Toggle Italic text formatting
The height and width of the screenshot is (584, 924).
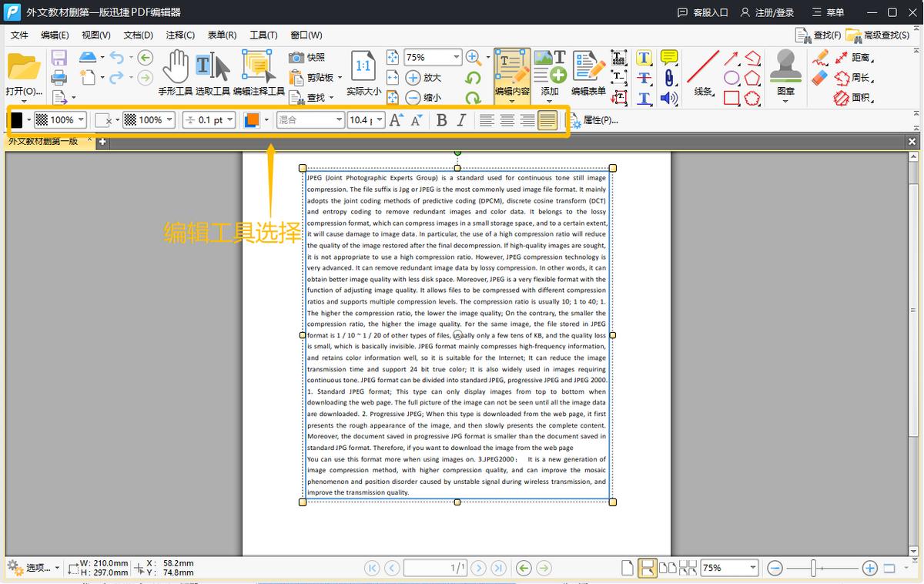coord(461,120)
